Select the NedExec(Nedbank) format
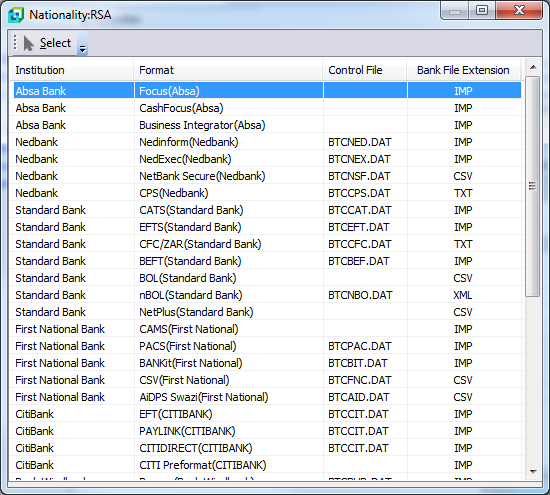Screen dimensions: 550x495 185,159
